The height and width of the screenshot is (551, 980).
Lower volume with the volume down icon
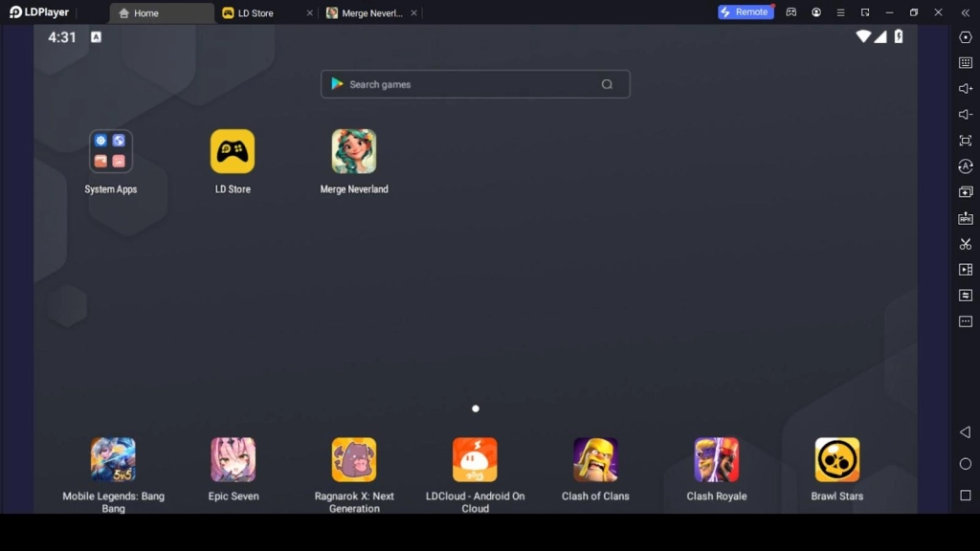pos(965,115)
